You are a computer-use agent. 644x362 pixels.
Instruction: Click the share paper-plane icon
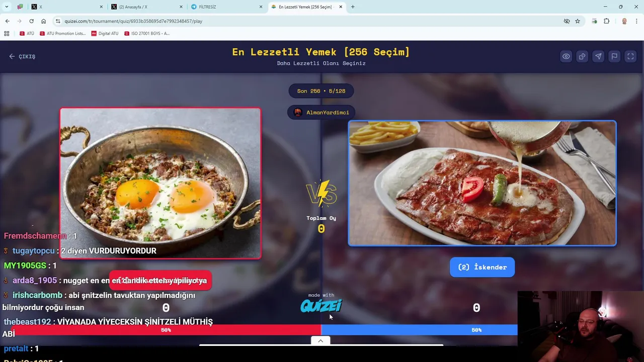click(598, 56)
